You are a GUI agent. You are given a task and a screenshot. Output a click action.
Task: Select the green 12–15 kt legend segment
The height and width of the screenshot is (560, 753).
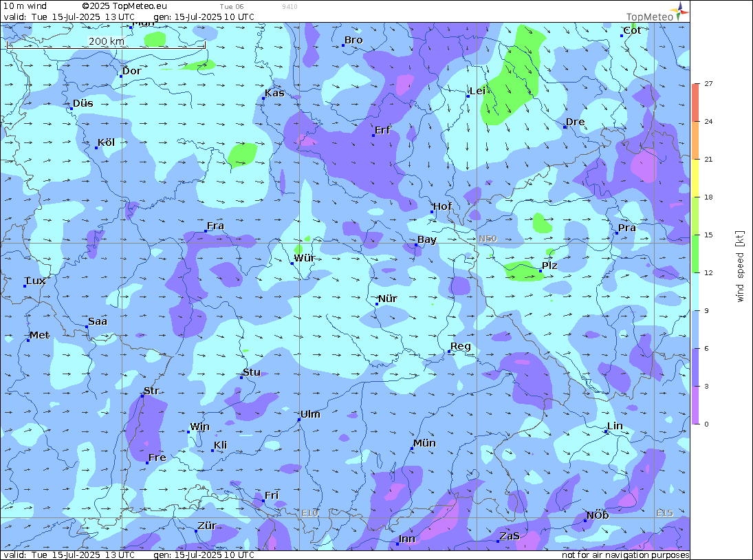(696, 254)
